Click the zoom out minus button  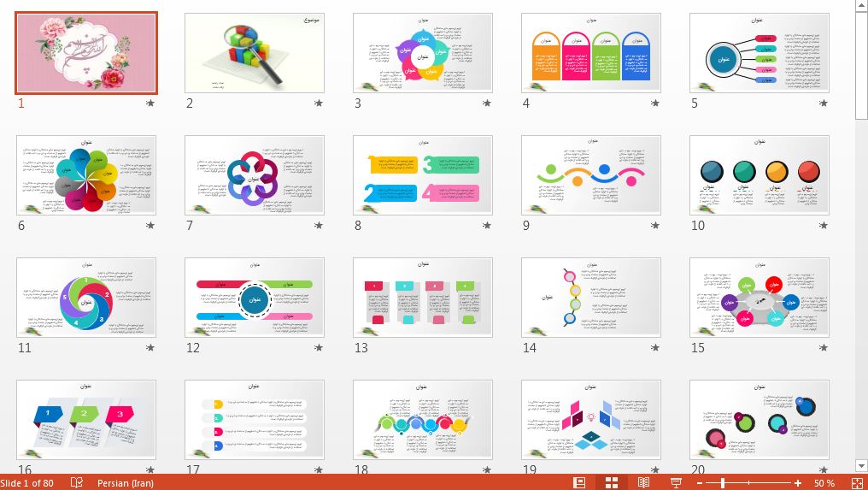point(699,483)
